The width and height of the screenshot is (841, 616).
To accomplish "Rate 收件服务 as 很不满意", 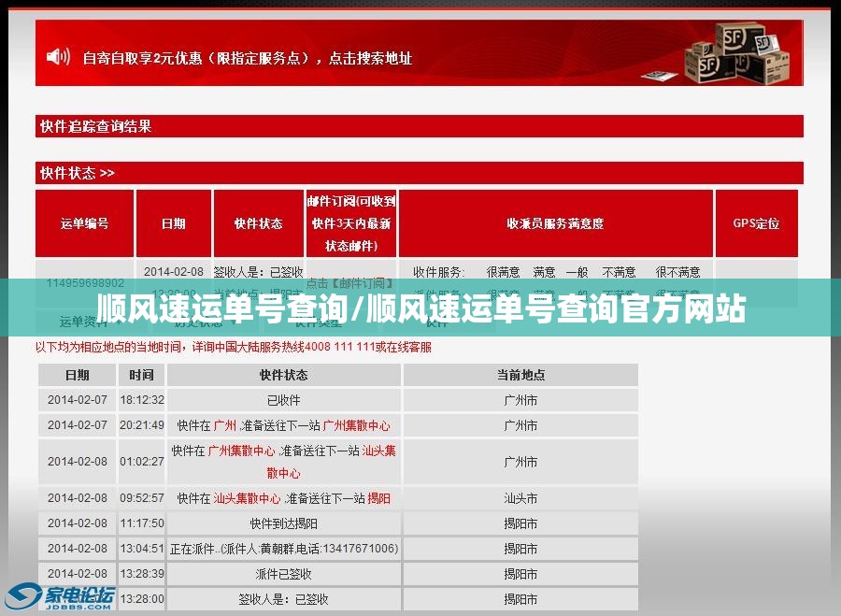I will click(x=677, y=272).
